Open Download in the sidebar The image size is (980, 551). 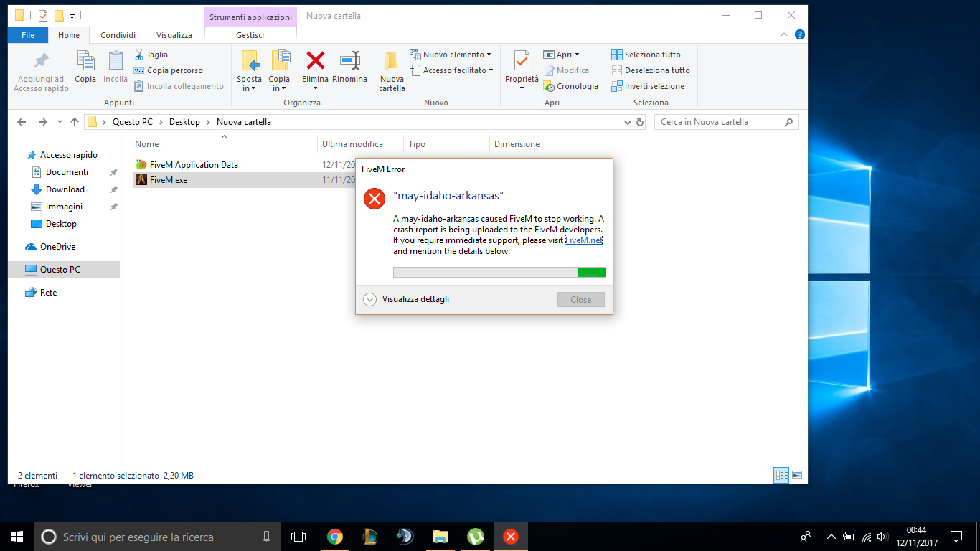(65, 189)
